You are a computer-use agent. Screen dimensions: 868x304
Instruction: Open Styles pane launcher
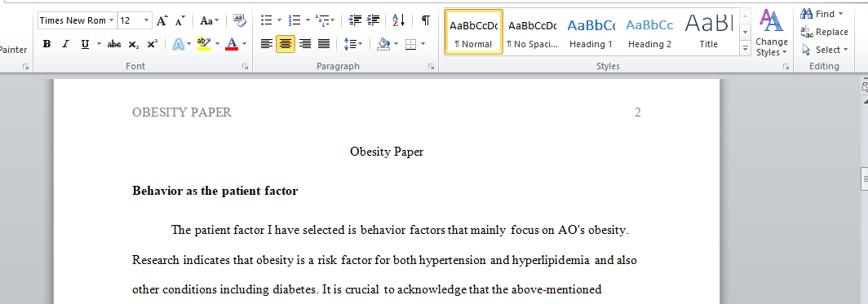pyautogui.click(x=786, y=67)
